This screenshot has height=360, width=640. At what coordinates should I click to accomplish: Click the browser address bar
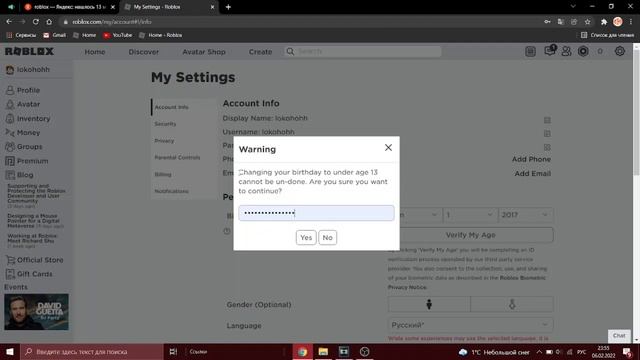(x=302, y=22)
